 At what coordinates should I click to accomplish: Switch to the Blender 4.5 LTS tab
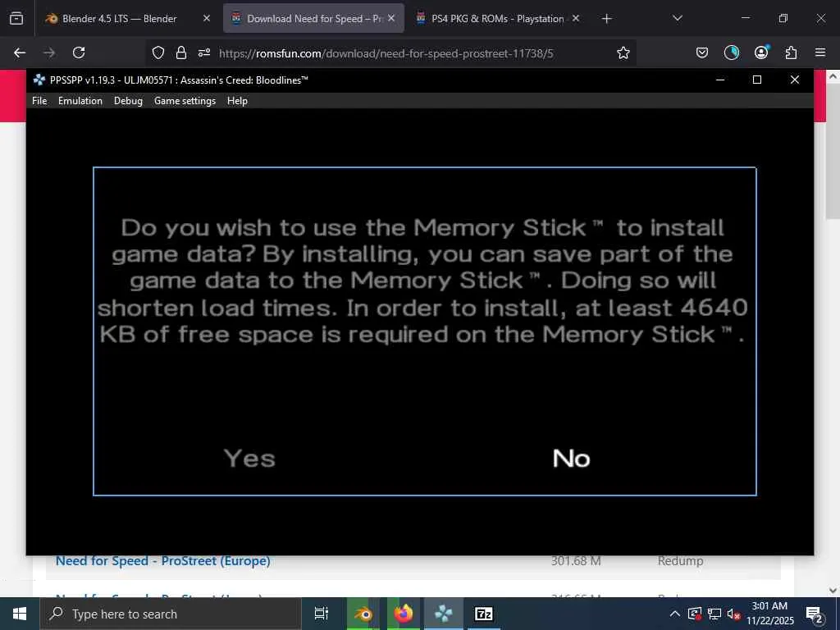click(x=119, y=19)
